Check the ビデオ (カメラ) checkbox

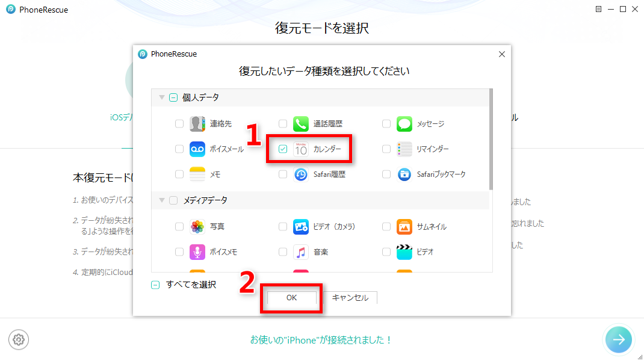[x=282, y=226]
